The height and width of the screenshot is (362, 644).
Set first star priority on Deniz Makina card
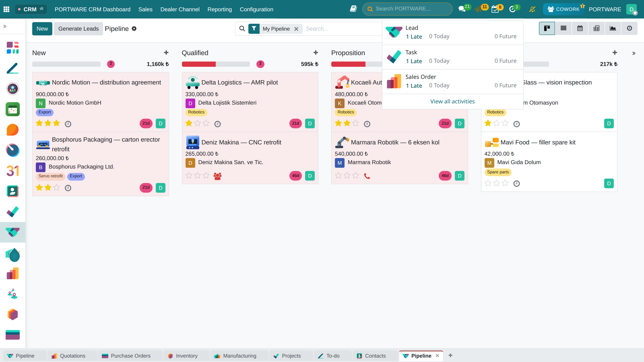click(189, 175)
